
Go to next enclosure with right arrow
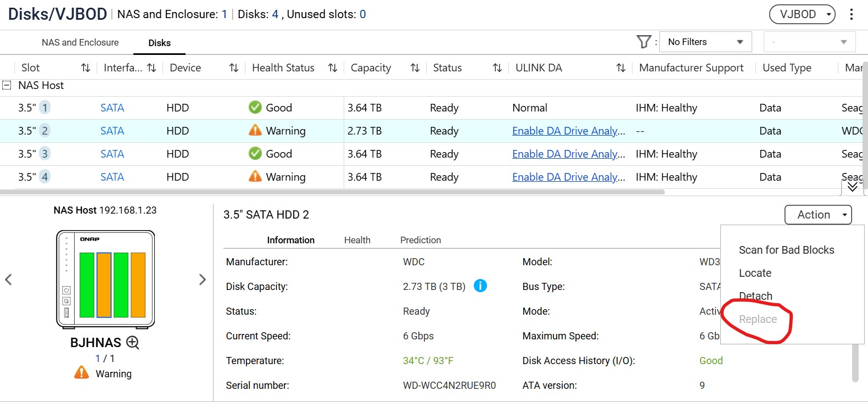point(202,280)
